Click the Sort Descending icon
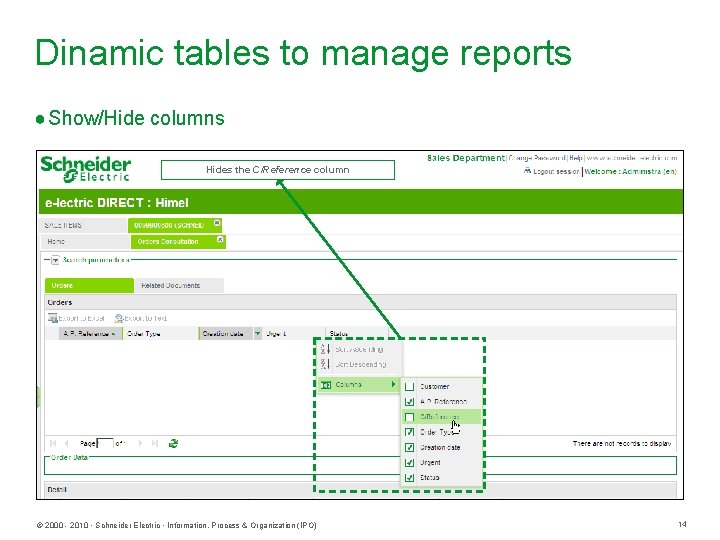This screenshot has width=720, height=540. click(325, 365)
